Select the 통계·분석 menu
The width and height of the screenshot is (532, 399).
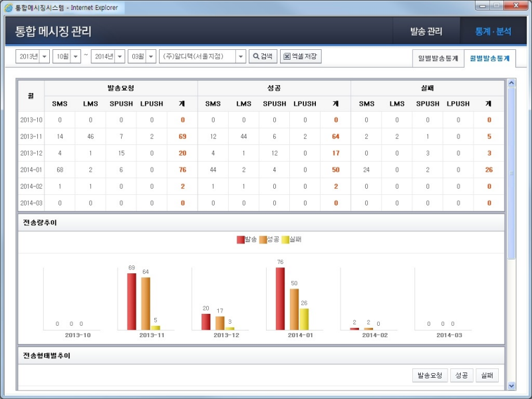(x=493, y=31)
